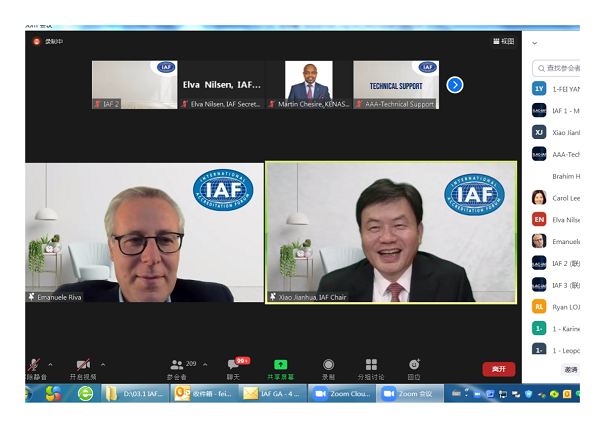This screenshot has width=600, height=424.
Task: Collapse the participants panel with the chevron
Action: pyautogui.click(x=535, y=43)
